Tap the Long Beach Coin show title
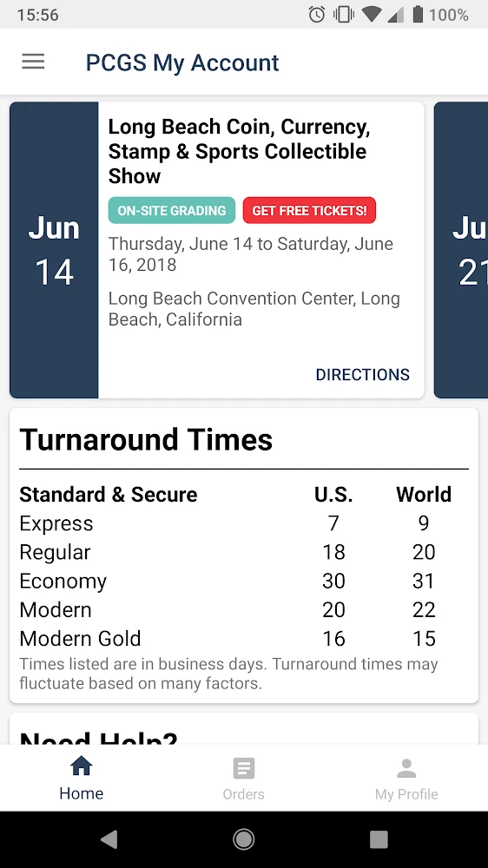Viewport: 488px width, 868px height. tap(239, 151)
